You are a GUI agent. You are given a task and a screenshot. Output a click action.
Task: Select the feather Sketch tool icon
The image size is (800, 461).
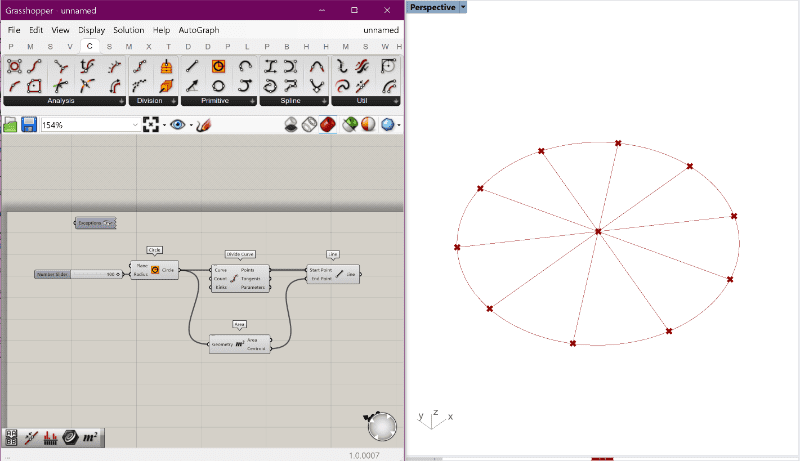tap(204, 124)
